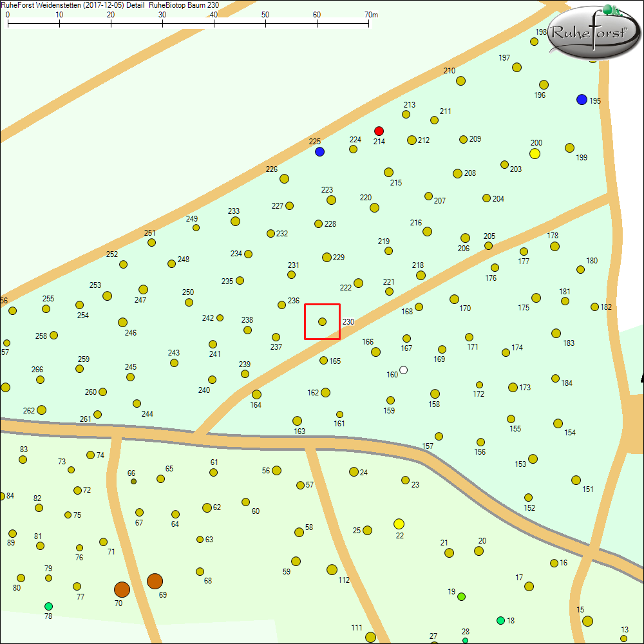Click highlighted tree 230 in red box
The image size is (644, 644).
[x=322, y=321]
